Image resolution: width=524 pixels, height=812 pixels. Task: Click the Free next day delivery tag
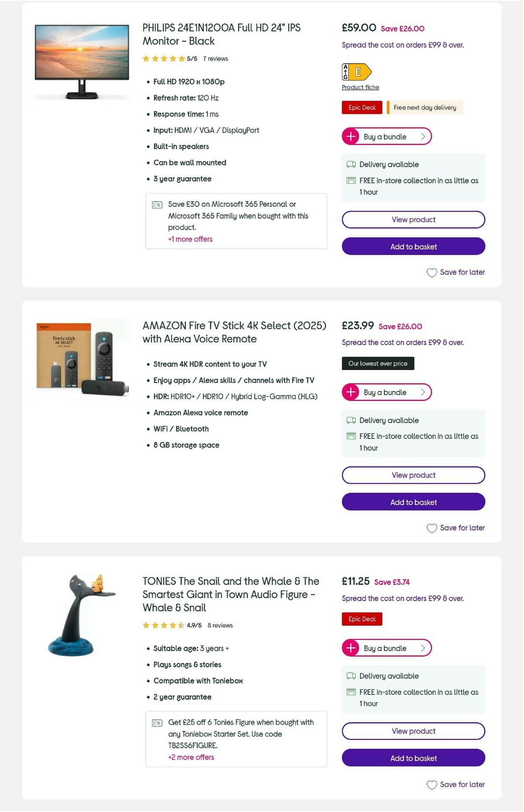pyautogui.click(x=424, y=107)
